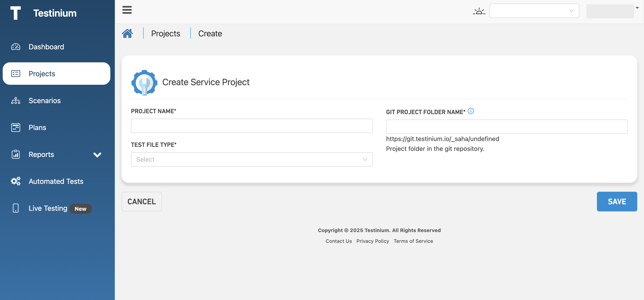Viewport: 644px width, 300px height.
Task: Open the user account menu arrow
Action: pyautogui.click(x=637, y=8)
